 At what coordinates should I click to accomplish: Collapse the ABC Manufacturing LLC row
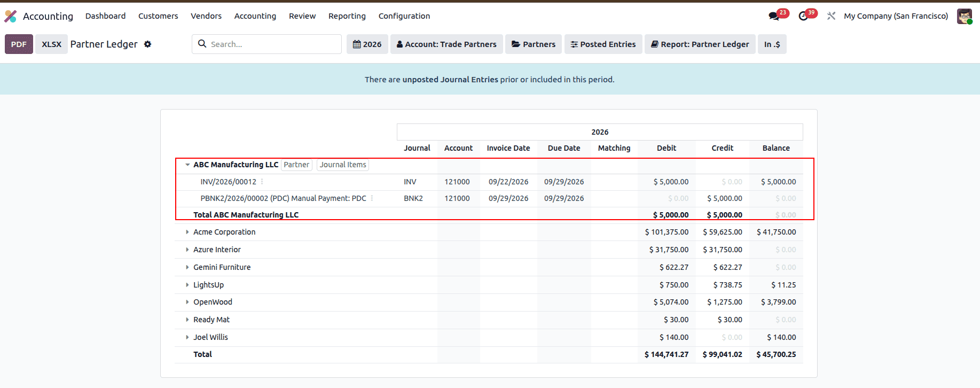click(x=187, y=165)
